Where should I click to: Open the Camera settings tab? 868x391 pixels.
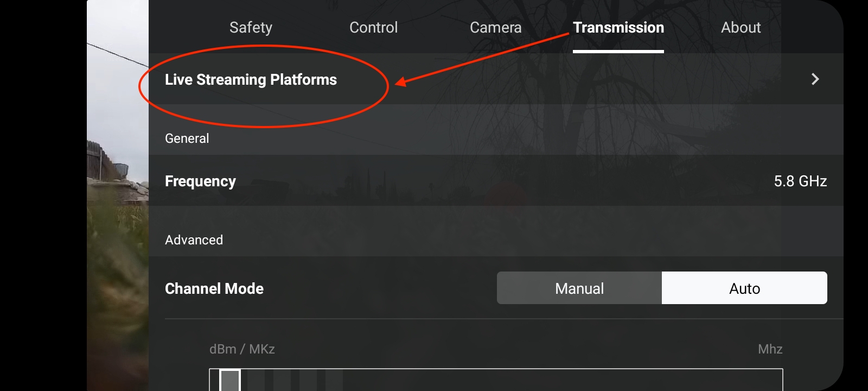[495, 28]
